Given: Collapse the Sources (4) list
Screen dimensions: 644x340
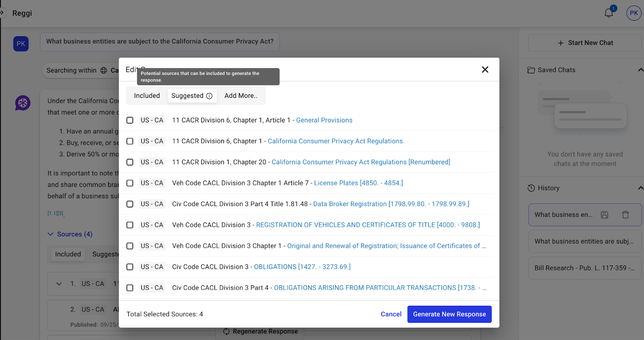Looking at the screenshot, I should (51, 234).
